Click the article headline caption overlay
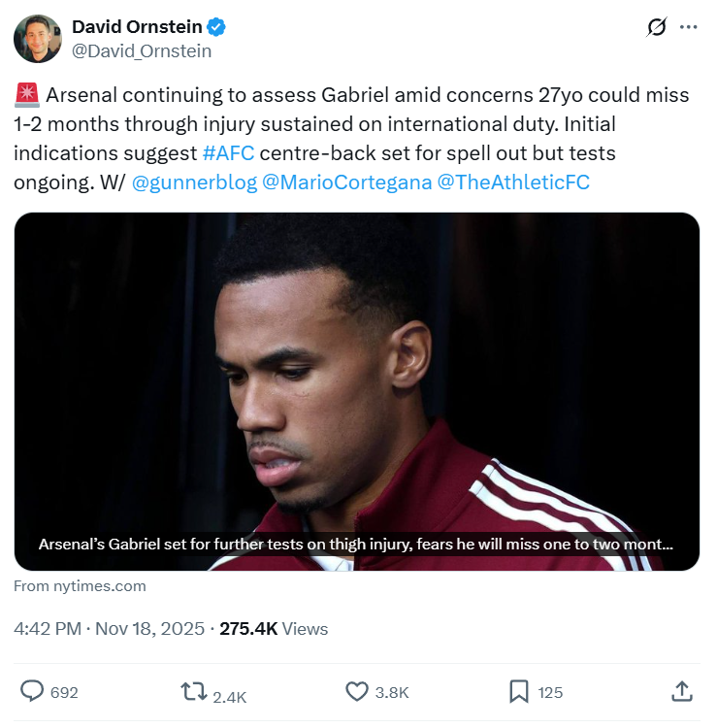717x728 pixels. click(355, 545)
